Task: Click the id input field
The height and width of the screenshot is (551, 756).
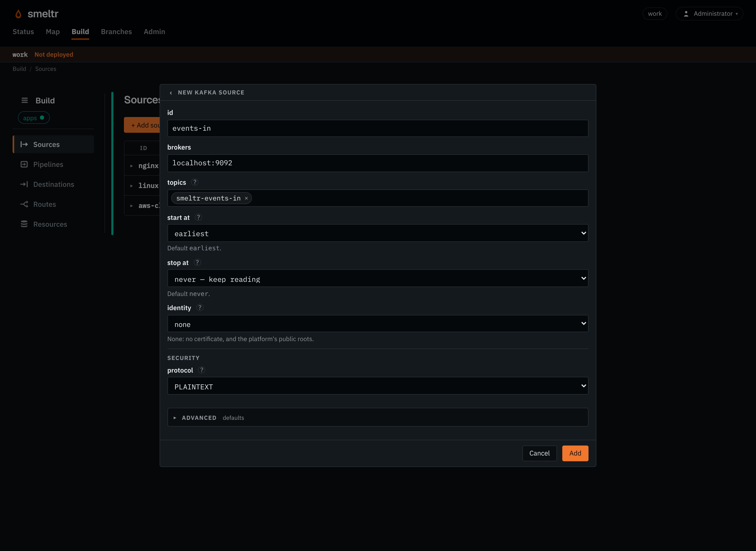Action: tap(378, 128)
